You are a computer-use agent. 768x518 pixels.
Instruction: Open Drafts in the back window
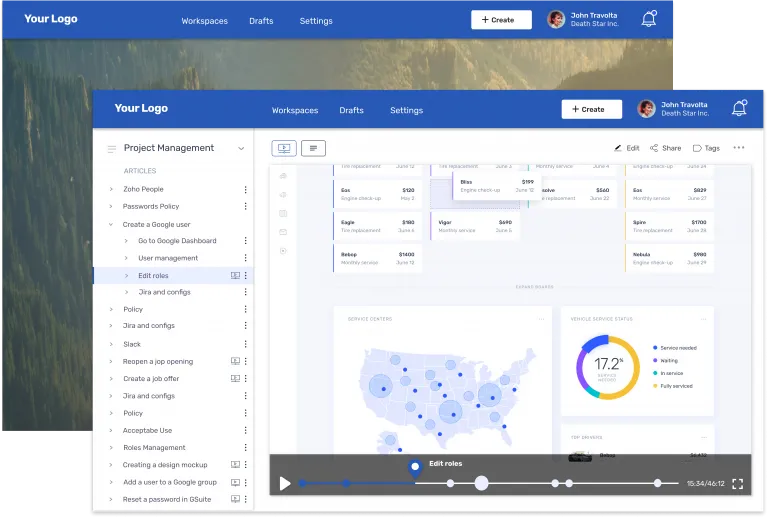pos(261,21)
